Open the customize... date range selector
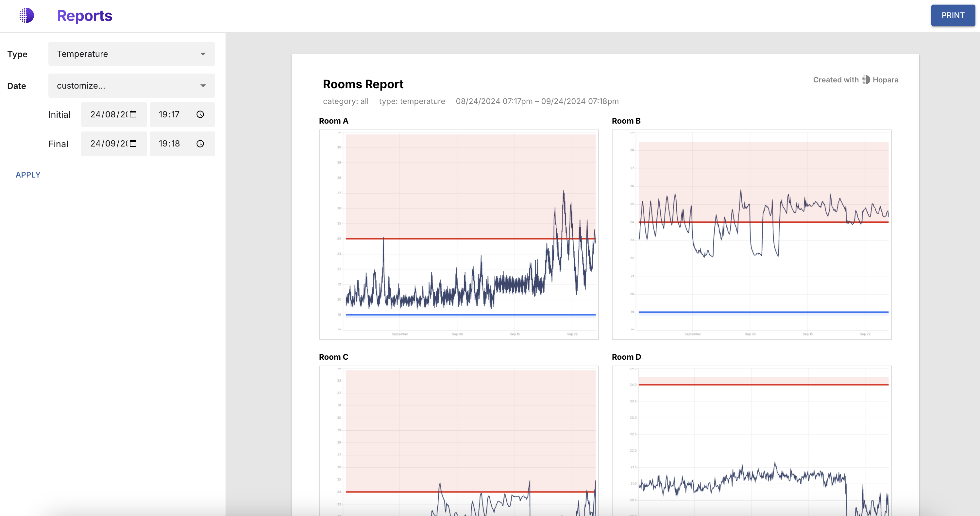Screen dimensions: 980x516 click(132, 86)
